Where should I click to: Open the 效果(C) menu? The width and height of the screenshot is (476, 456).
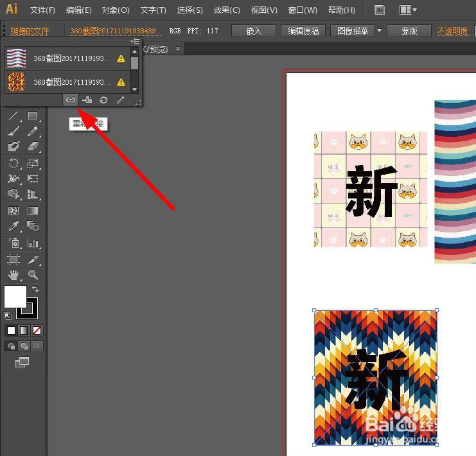(227, 10)
